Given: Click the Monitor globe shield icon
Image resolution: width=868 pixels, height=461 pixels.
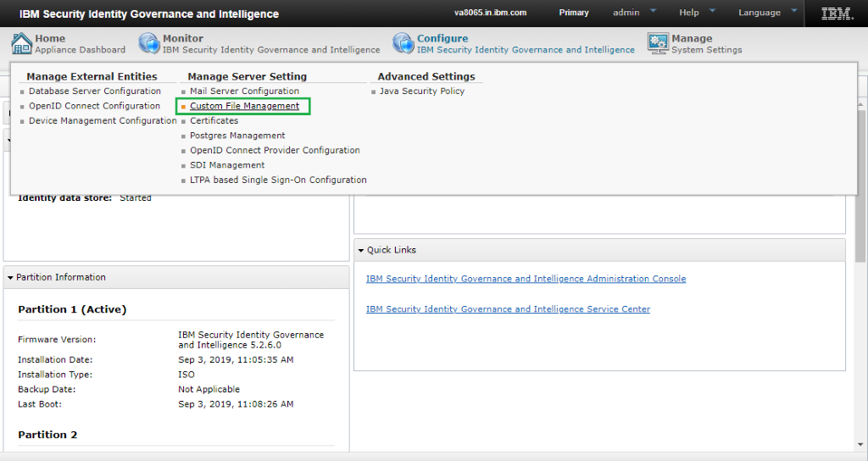Looking at the screenshot, I should [x=149, y=43].
